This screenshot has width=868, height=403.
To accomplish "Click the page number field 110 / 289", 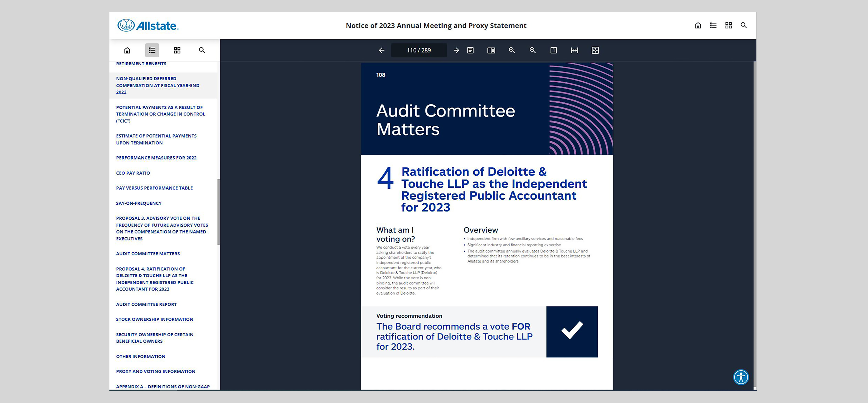I will (x=419, y=50).
